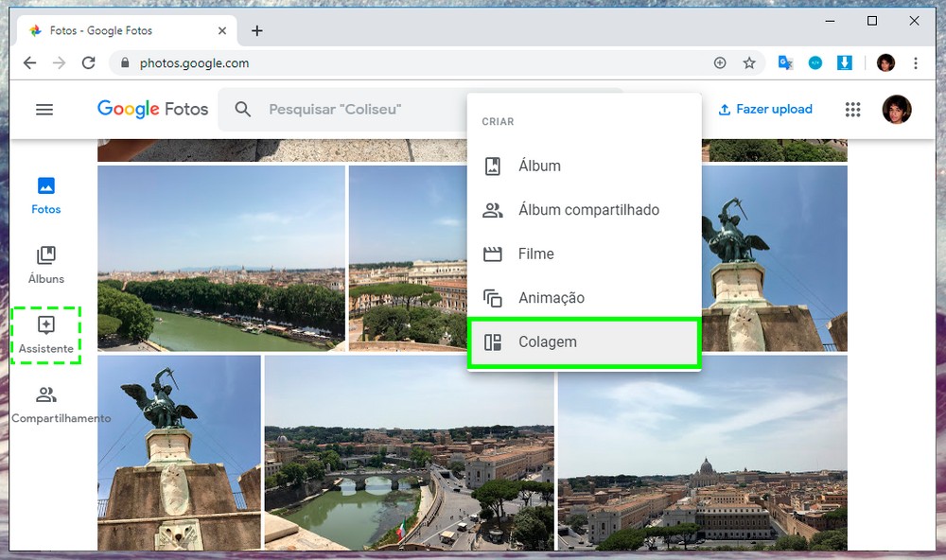Select the Fotos - Google Fotos tab

[126, 30]
